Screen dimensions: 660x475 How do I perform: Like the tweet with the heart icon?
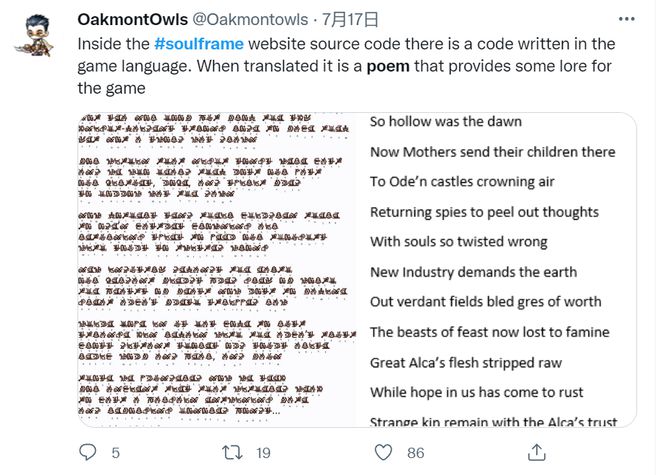383,453
